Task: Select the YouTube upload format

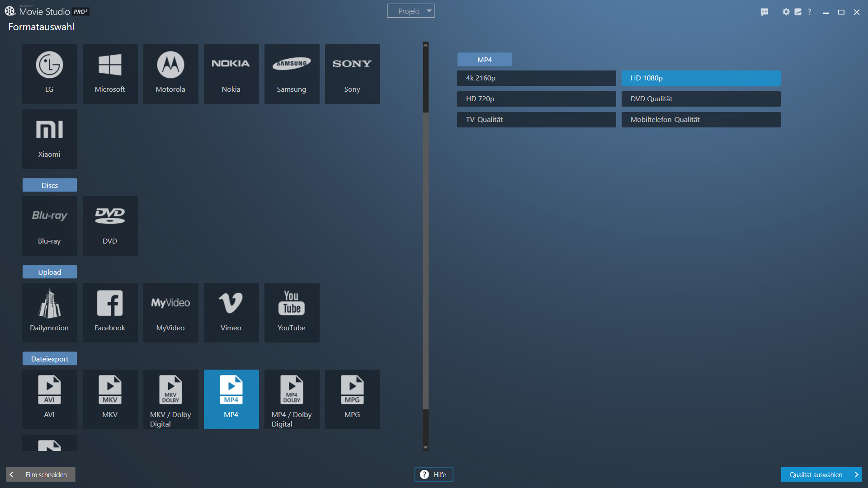Action: (x=292, y=312)
